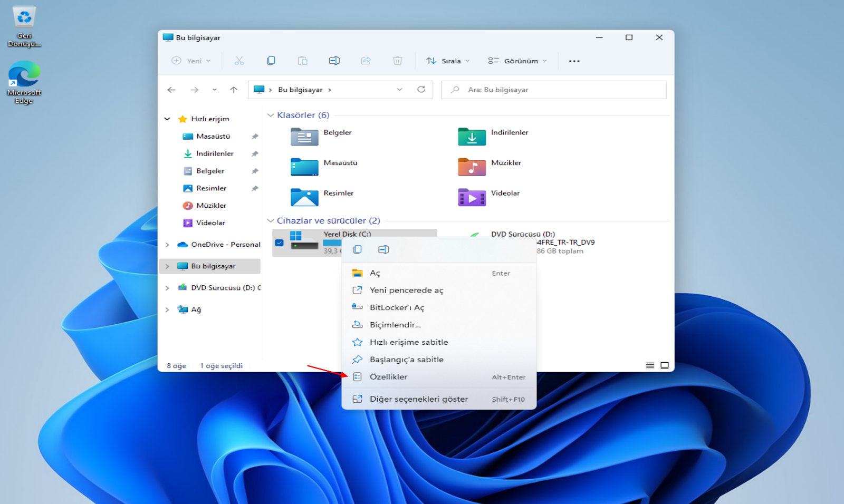Choose Hızlı erişime sabitle
The height and width of the screenshot is (504, 844).
tap(439, 342)
